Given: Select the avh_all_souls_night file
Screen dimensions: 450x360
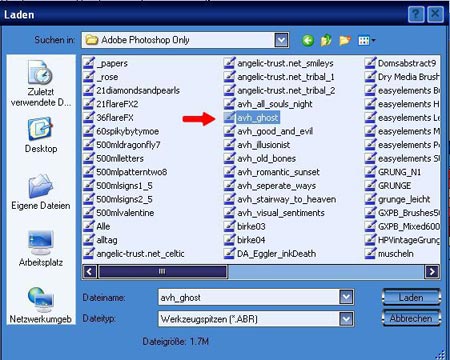Looking at the screenshot, I should (x=268, y=104).
